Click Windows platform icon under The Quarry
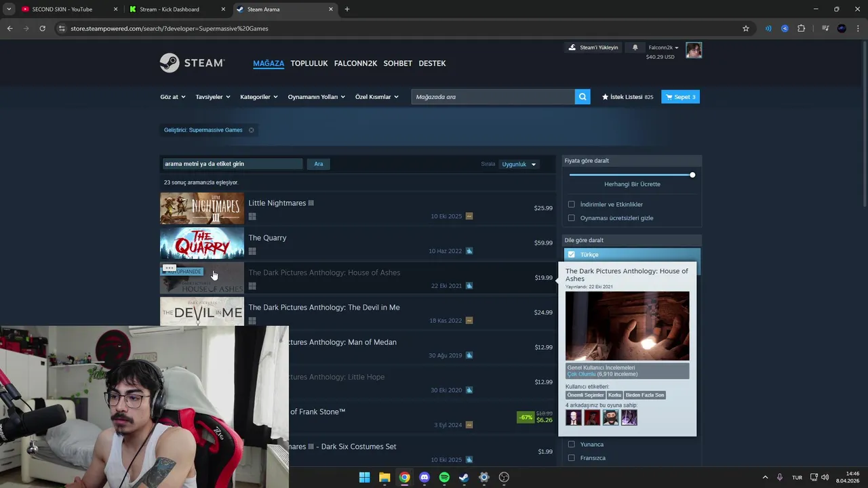The width and height of the screenshot is (868, 488). (252, 251)
